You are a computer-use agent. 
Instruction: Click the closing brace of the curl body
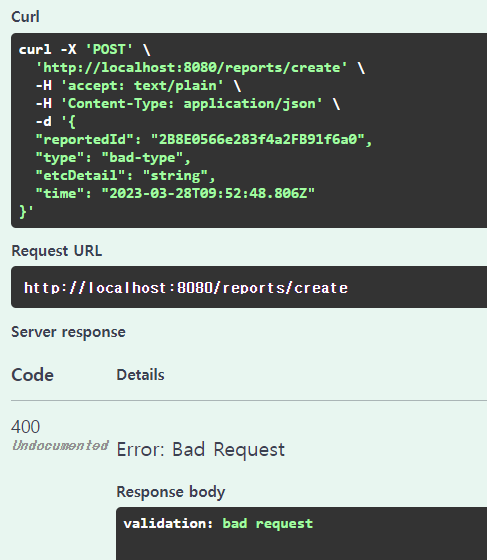tap(26, 211)
